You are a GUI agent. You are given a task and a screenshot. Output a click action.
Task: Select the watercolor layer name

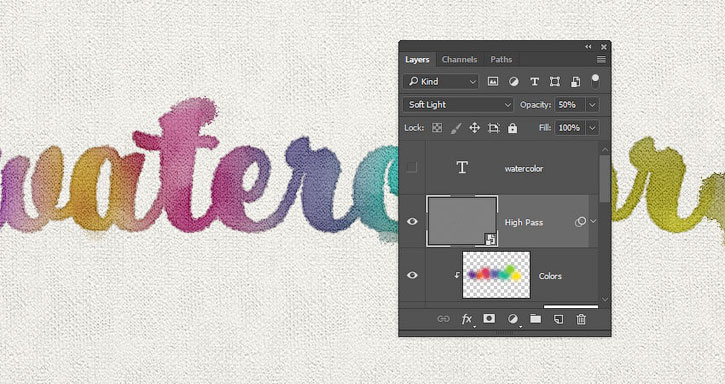point(524,168)
